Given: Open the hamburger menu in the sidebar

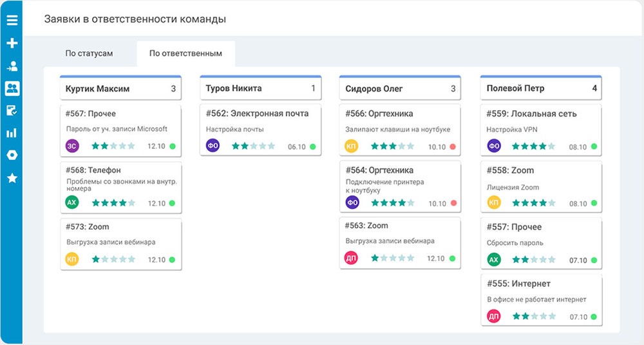Looking at the screenshot, I should [x=12, y=20].
